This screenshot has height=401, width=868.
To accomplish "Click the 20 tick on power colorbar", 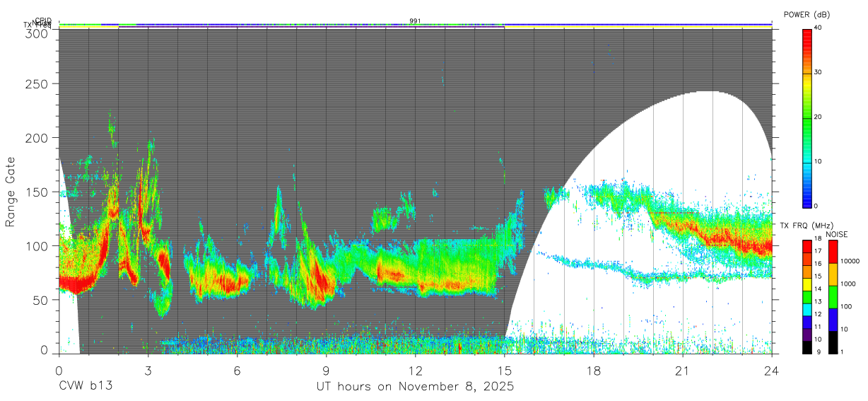I will coord(818,117).
